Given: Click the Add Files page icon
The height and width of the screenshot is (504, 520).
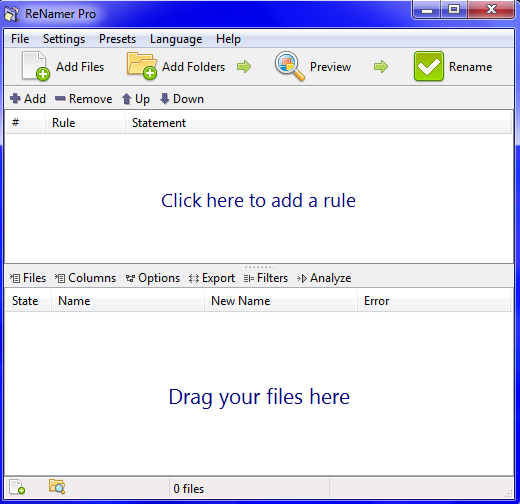Looking at the screenshot, I should click(36, 66).
